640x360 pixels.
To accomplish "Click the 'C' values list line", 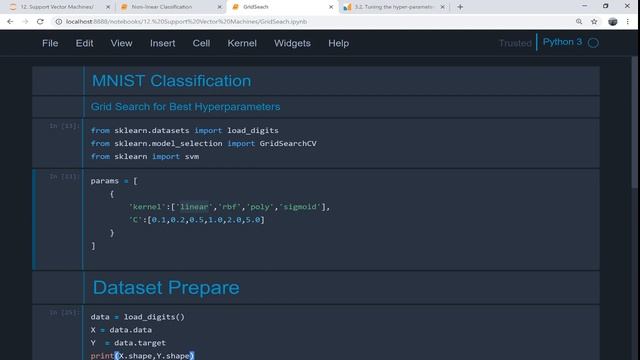I will [197, 220].
